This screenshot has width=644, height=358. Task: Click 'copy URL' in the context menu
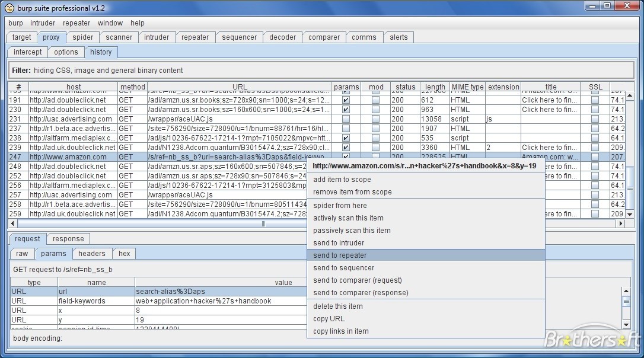tap(329, 319)
